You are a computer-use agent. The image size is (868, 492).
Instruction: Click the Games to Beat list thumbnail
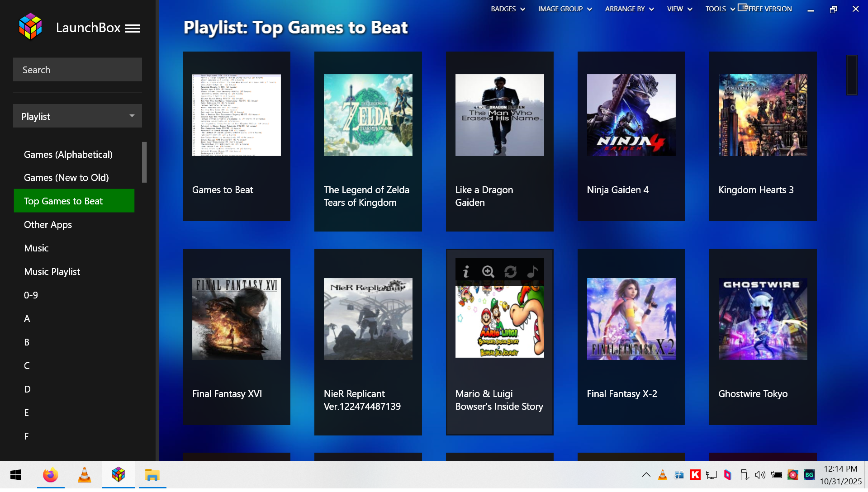tap(237, 115)
